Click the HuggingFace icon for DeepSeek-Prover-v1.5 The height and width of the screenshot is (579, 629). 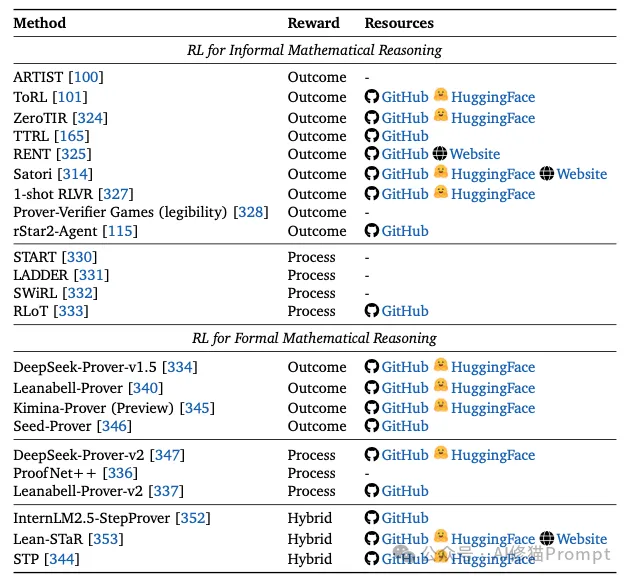click(440, 367)
